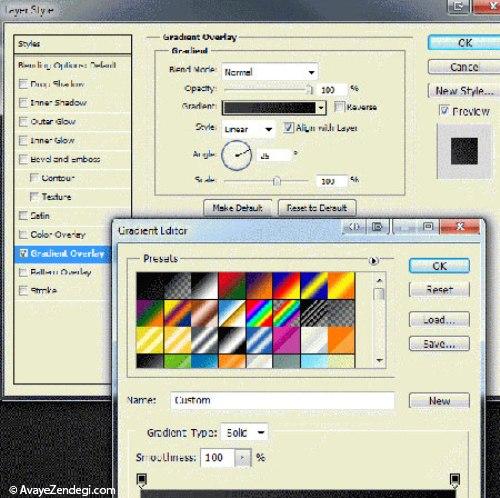Open the Presets panel flyout menu arrow
Image resolution: width=500 pixels, height=498 pixels.
(374, 261)
